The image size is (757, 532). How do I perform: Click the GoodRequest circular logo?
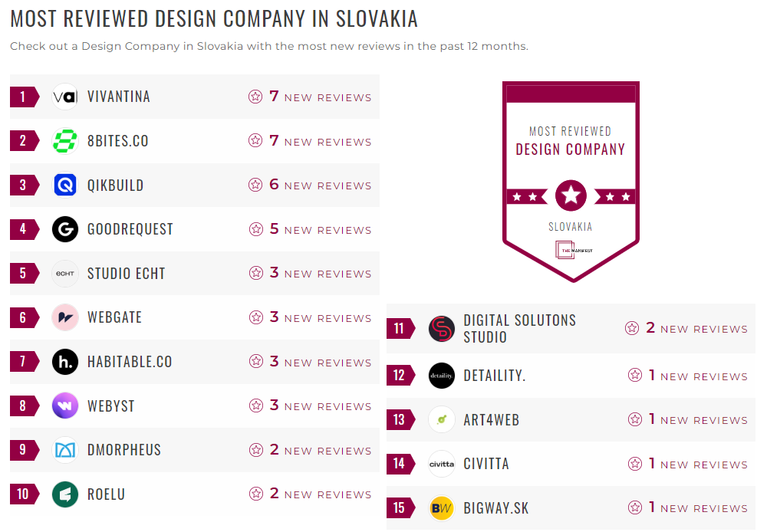pyautogui.click(x=65, y=229)
